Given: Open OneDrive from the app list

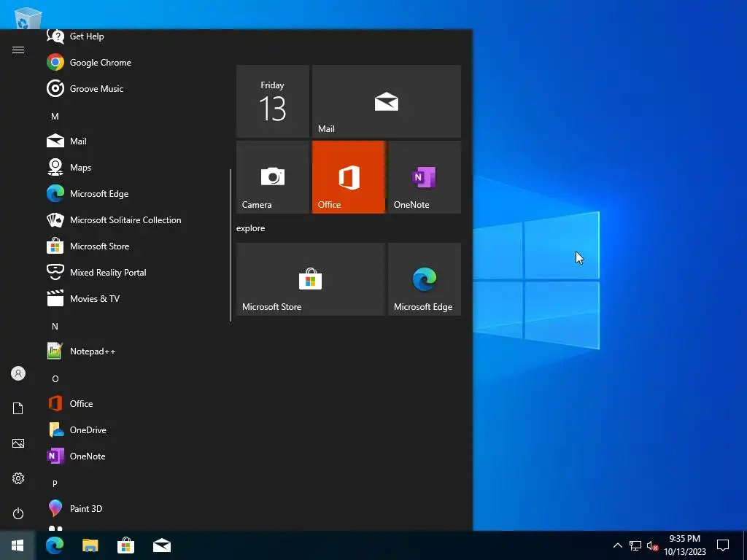Looking at the screenshot, I should coord(133,429).
